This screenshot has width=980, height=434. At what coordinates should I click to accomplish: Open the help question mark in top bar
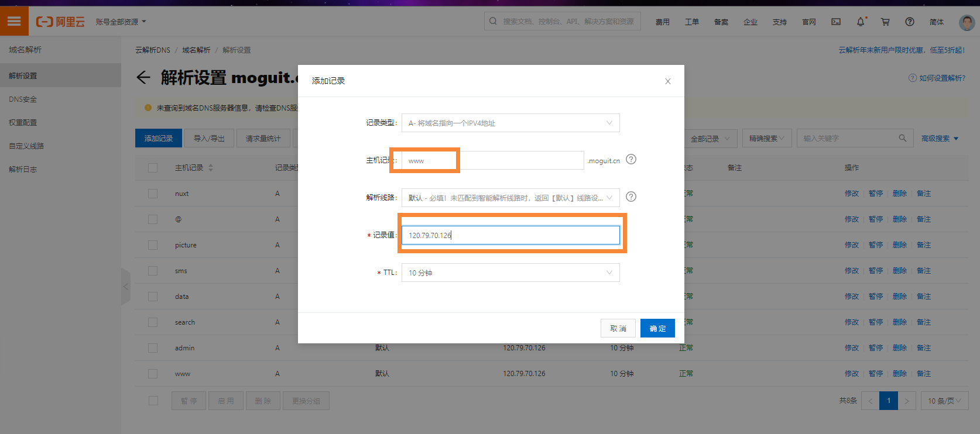(x=910, y=22)
